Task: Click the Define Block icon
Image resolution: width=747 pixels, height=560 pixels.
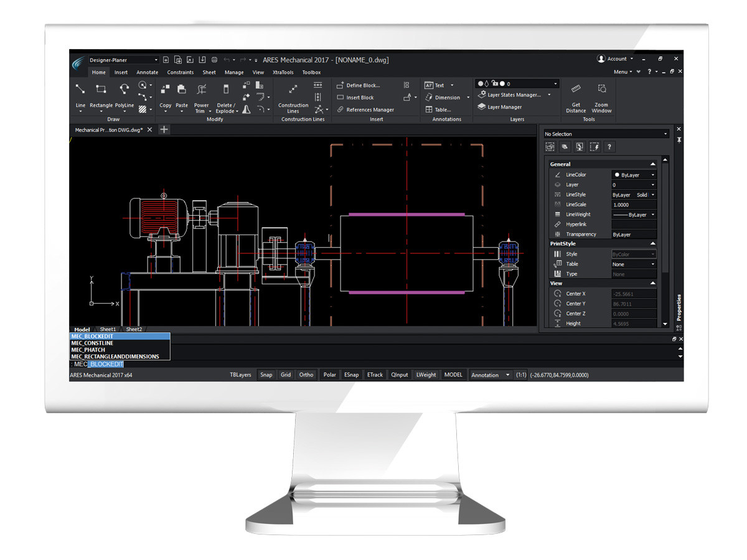Action: coord(341,85)
